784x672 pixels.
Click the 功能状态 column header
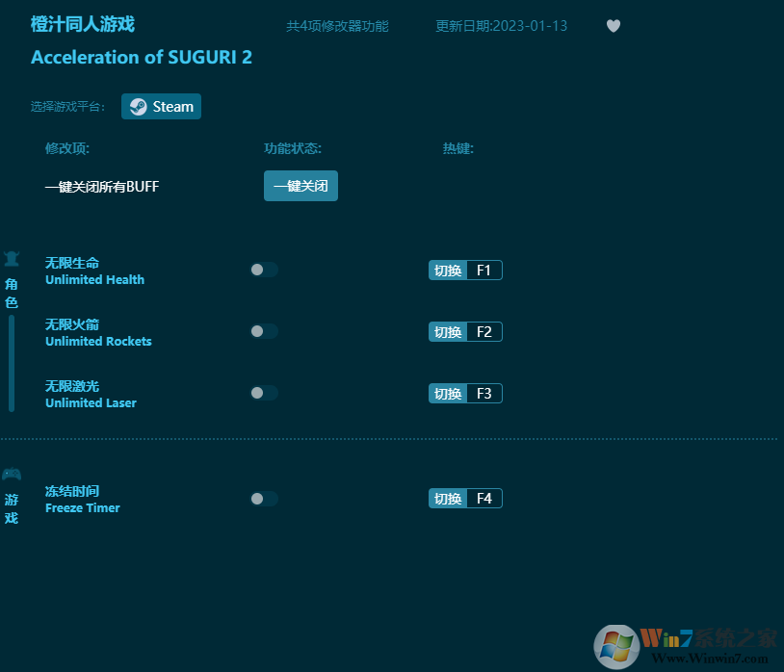click(293, 148)
